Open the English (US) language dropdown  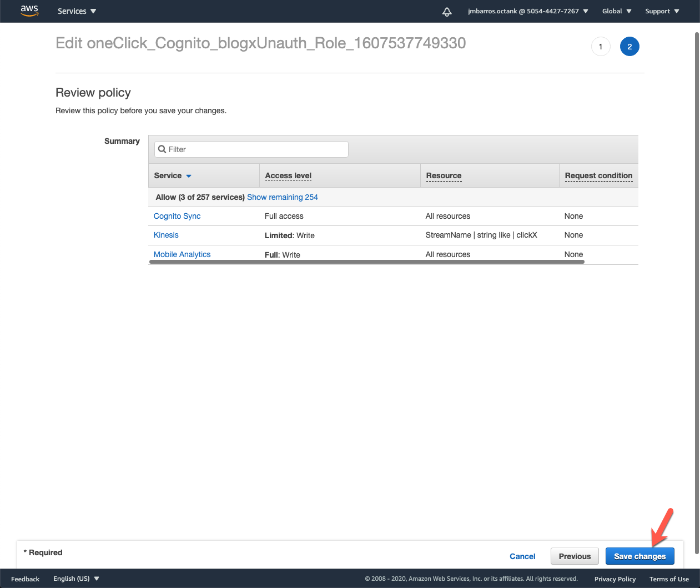[76, 579]
